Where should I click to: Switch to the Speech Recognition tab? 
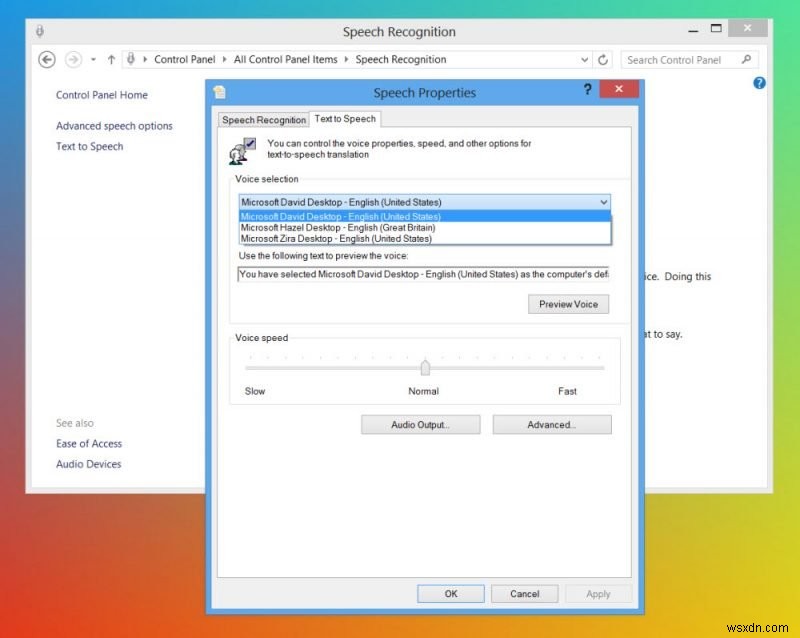pyautogui.click(x=263, y=119)
